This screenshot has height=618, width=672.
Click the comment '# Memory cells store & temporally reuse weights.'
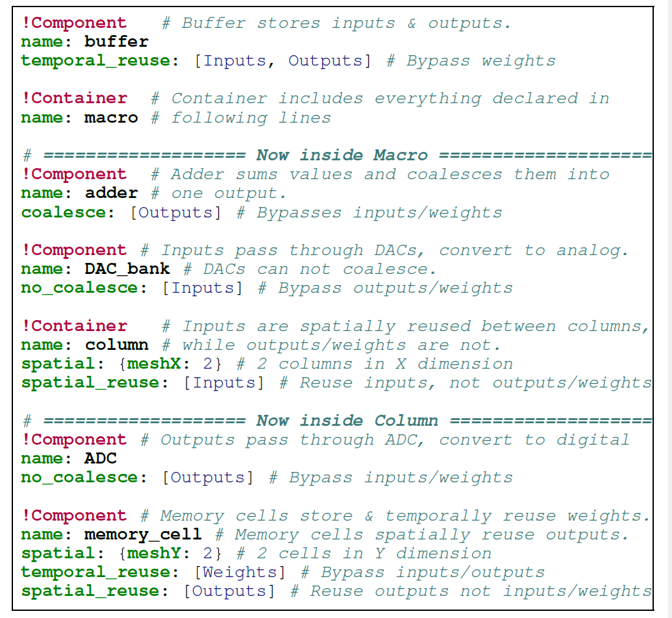coord(396,515)
